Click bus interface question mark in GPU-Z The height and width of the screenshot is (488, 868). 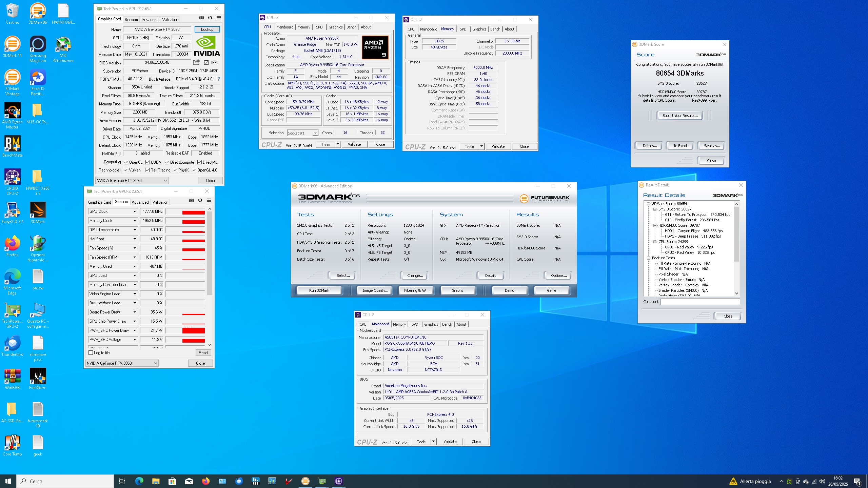pyautogui.click(x=219, y=79)
